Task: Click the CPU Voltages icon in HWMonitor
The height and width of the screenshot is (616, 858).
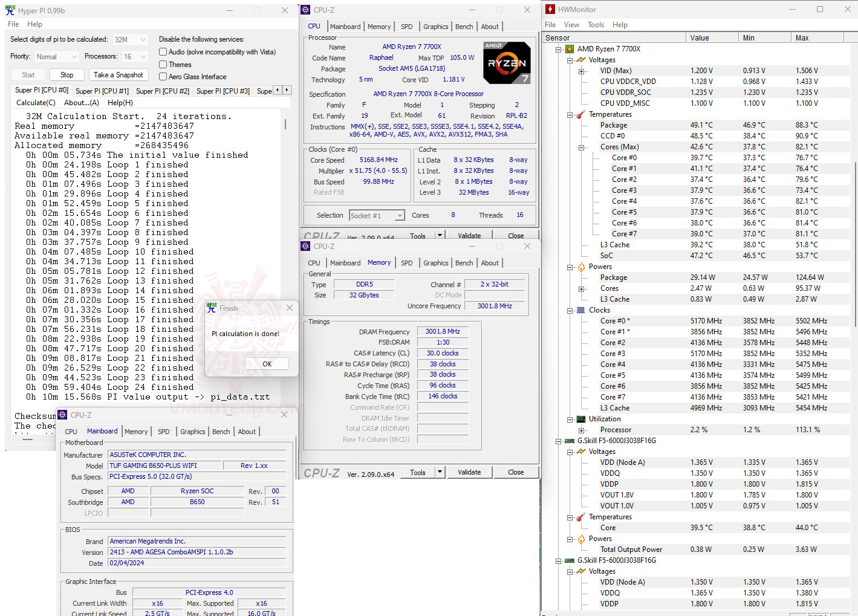Action: point(580,60)
